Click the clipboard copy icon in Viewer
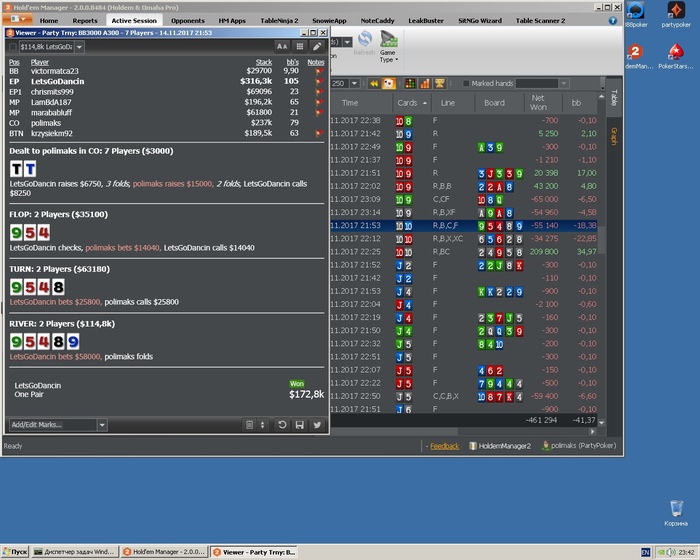The width and height of the screenshot is (700, 560). [x=250, y=425]
